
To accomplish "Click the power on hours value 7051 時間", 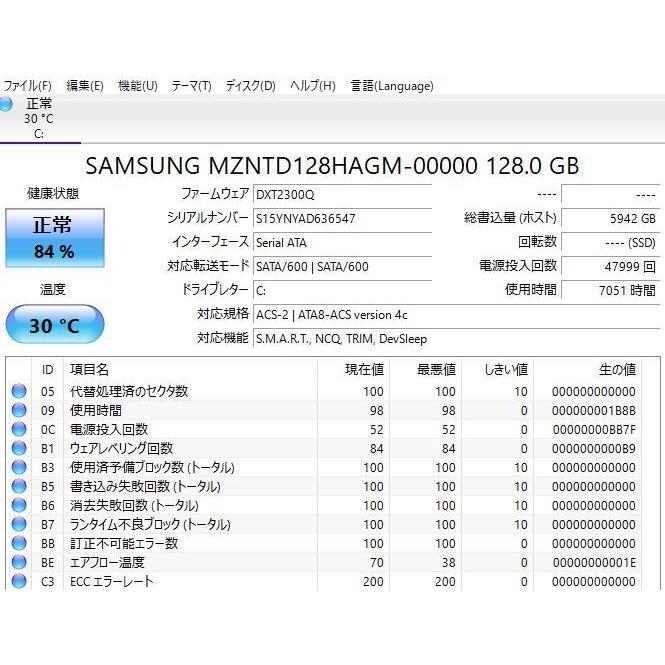I will [x=610, y=291].
